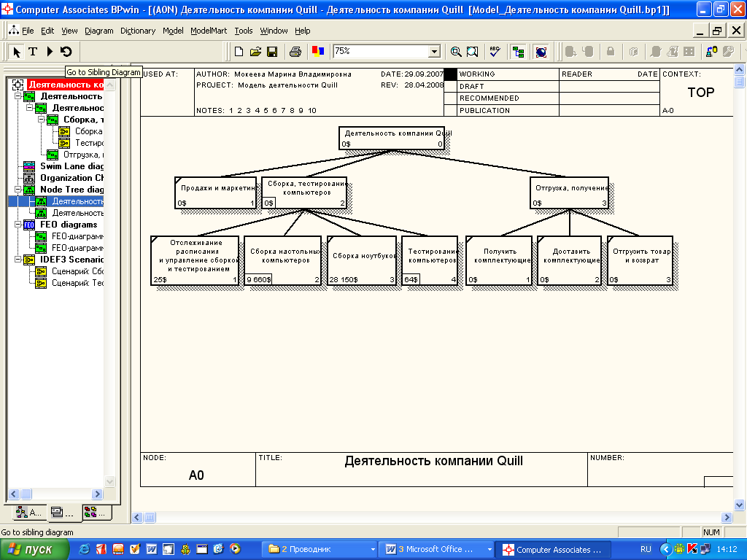Toggle the Model Explorer tree icon
This screenshot has width=747, height=560.
(x=519, y=52)
